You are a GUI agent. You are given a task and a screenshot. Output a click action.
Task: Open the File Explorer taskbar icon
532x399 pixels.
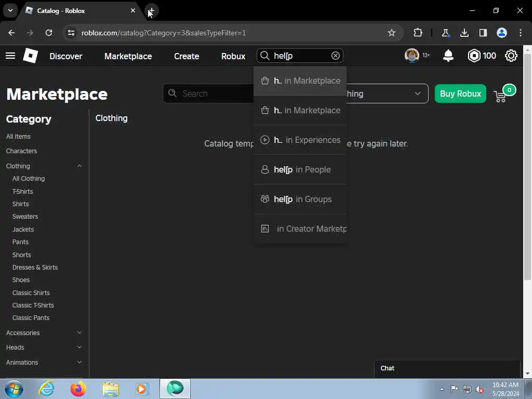[x=111, y=389]
